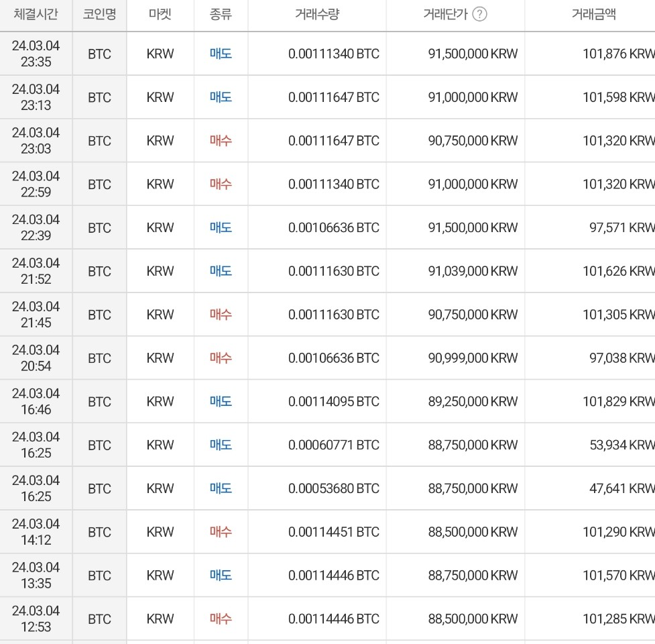Open the 거래단가 help question-mark icon
This screenshot has width=655, height=644.
tap(479, 14)
